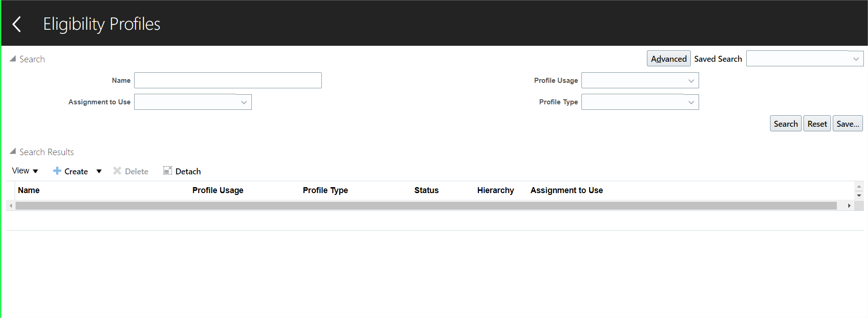Click the Create plus icon
This screenshot has width=868, height=318.
57,171
